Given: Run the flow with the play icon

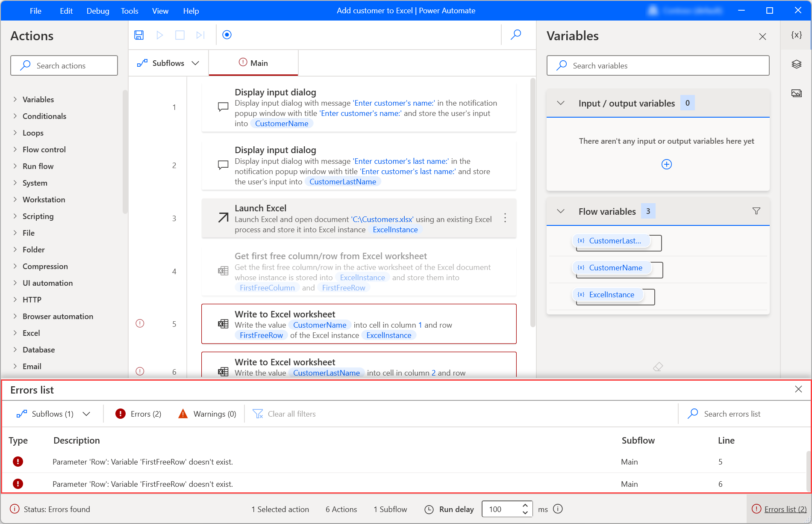Looking at the screenshot, I should click(x=159, y=35).
